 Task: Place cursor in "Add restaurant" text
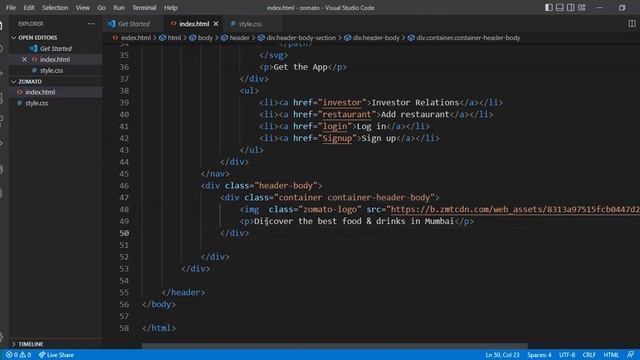tap(415, 115)
